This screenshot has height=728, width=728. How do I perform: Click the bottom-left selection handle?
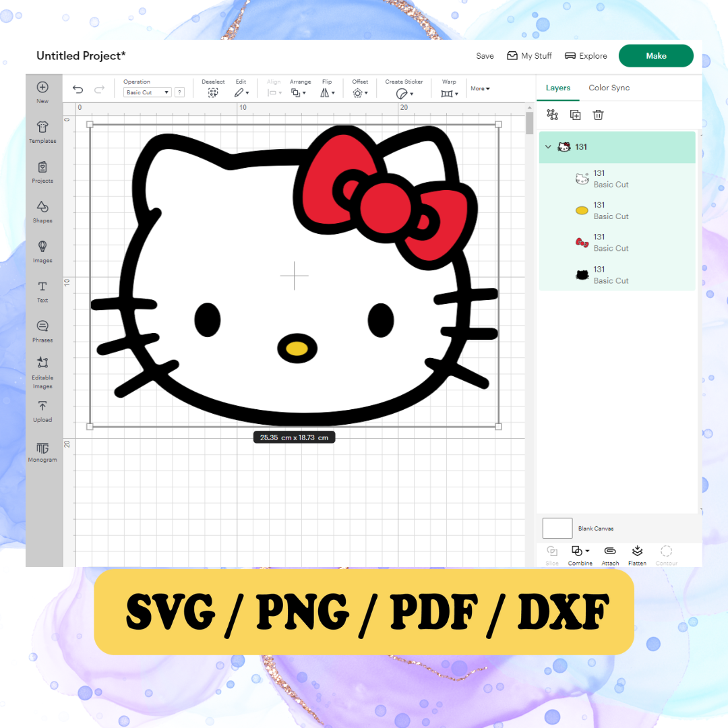(90, 426)
